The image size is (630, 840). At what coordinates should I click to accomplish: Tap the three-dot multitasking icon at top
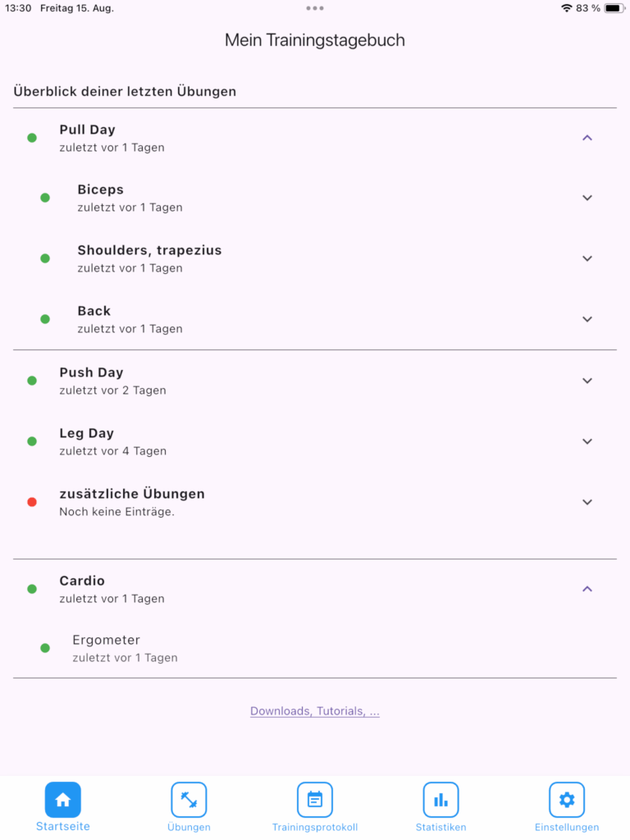(x=315, y=8)
